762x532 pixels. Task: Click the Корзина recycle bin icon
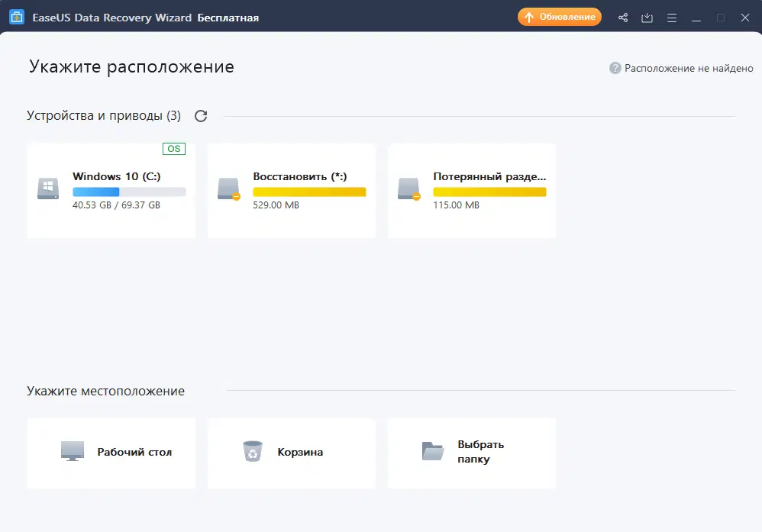tap(253, 451)
